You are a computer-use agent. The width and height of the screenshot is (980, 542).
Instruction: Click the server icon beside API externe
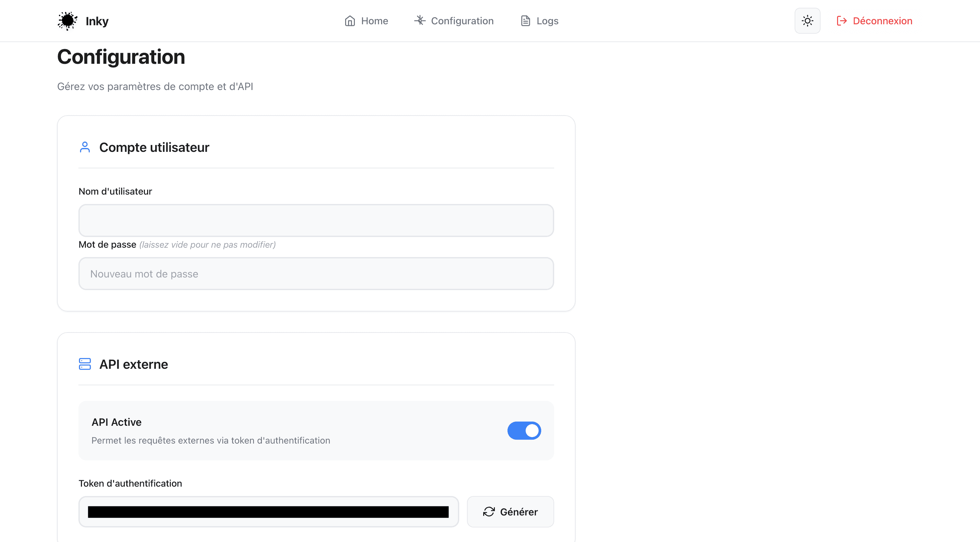pyautogui.click(x=85, y=364)
